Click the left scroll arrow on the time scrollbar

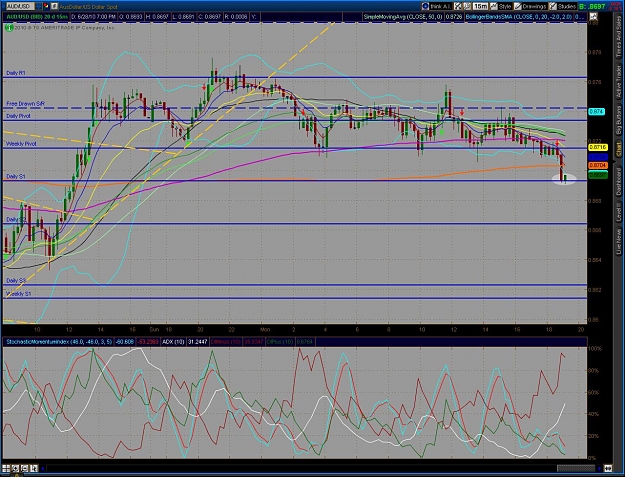(x=43, y=469)
